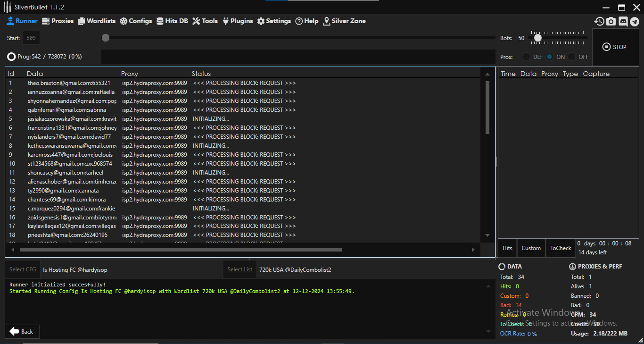Select the OFF proxy mode radio
Viewport: 644px width, 344px height.
(x=572, y=57)
